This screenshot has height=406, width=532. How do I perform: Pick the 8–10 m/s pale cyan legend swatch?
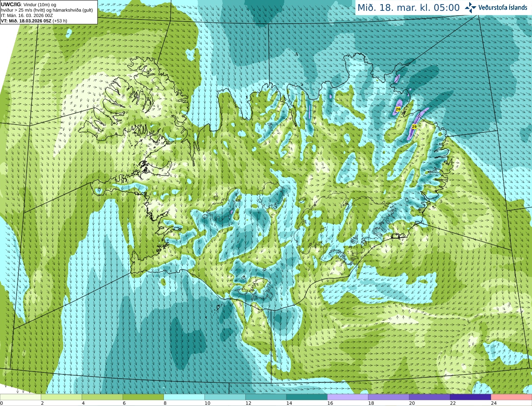(x=184, y=397)
